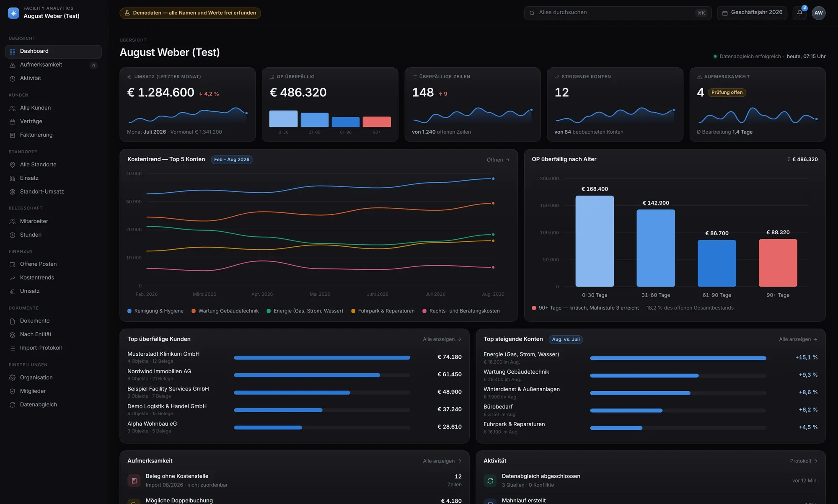Click Alle anzeigen in Aufmerksamkeit panel
Screen dimensions: 838x504
[x=442, y=461]
